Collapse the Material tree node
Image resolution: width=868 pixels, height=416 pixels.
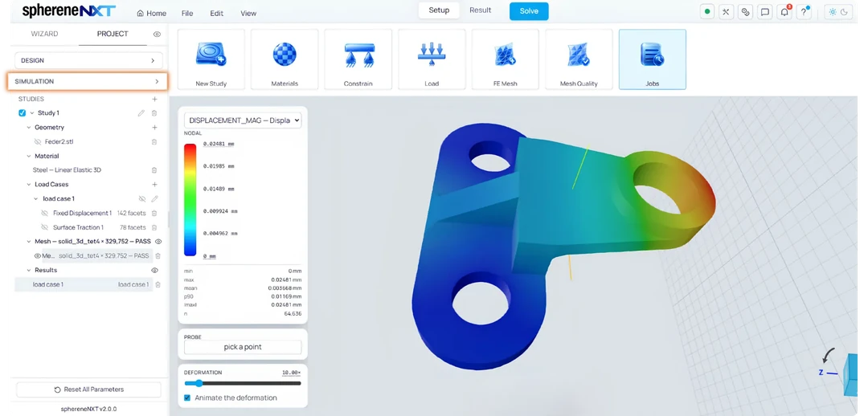(29, 156)
